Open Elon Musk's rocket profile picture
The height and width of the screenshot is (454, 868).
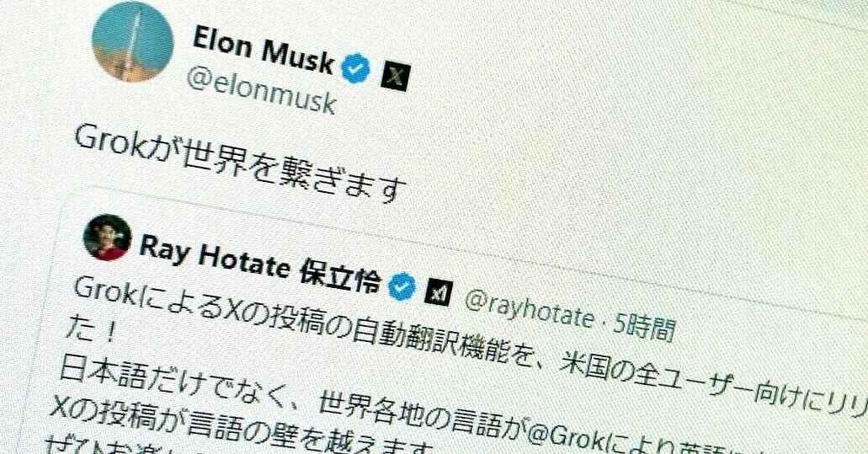131,42
